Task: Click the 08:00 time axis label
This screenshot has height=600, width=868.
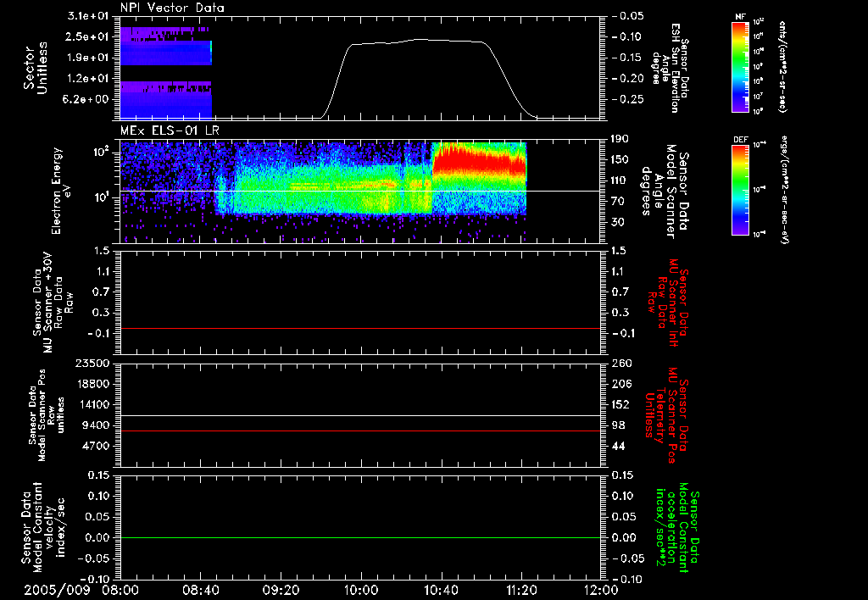Action: 119,590
